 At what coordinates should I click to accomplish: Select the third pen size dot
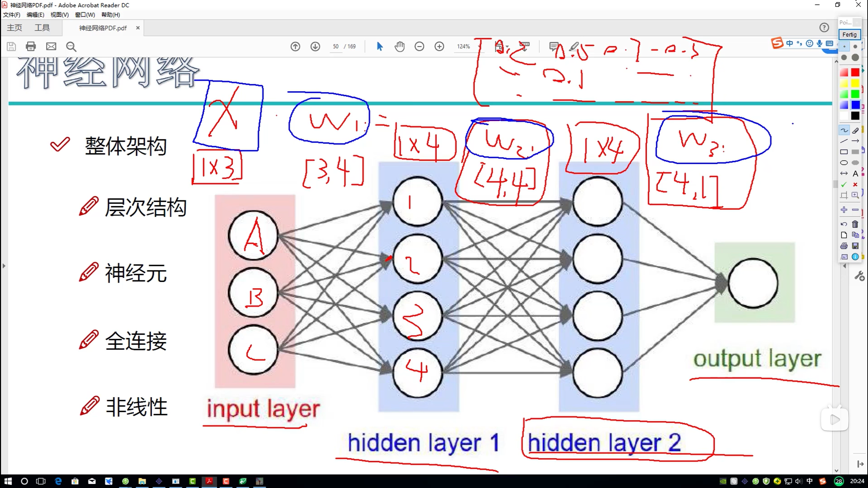pyautogui.click(x=844, y=58)
